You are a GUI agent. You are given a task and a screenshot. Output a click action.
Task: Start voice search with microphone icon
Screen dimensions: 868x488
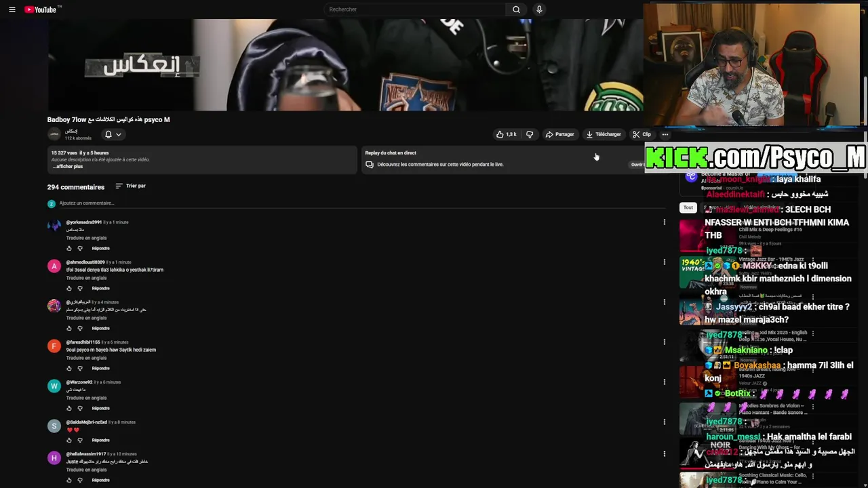coord(539,9)
